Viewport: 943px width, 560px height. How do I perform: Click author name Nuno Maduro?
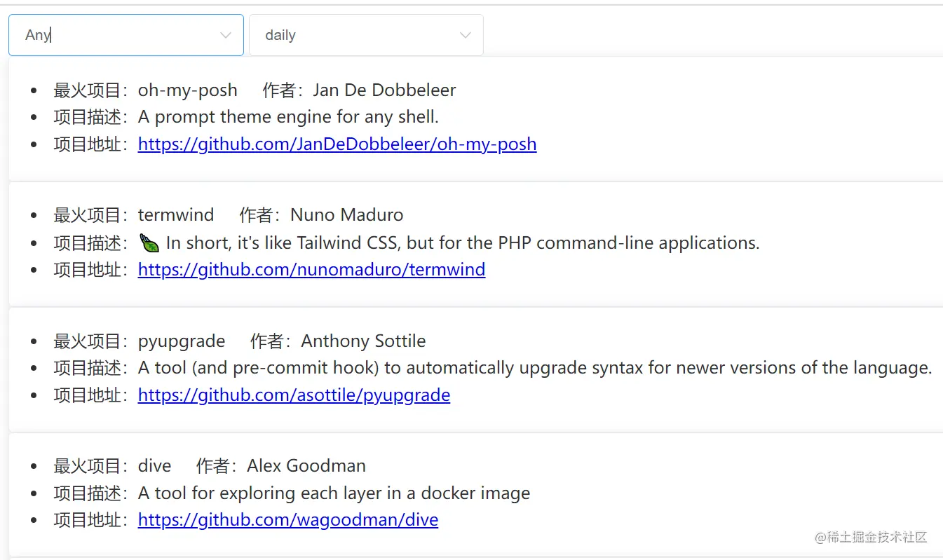pyautogui.click(x=347, y=215)
